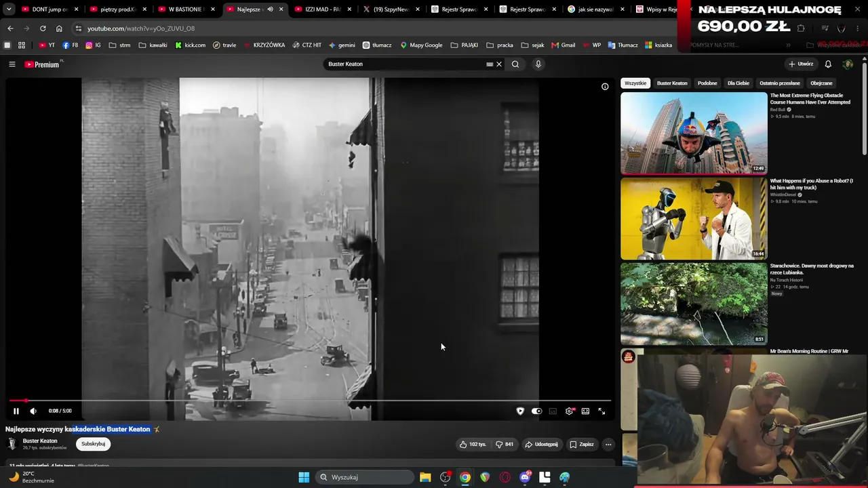This screenshot has width=868, height=488.
Task: Click the youtube.com address bar
Action: 373,28
